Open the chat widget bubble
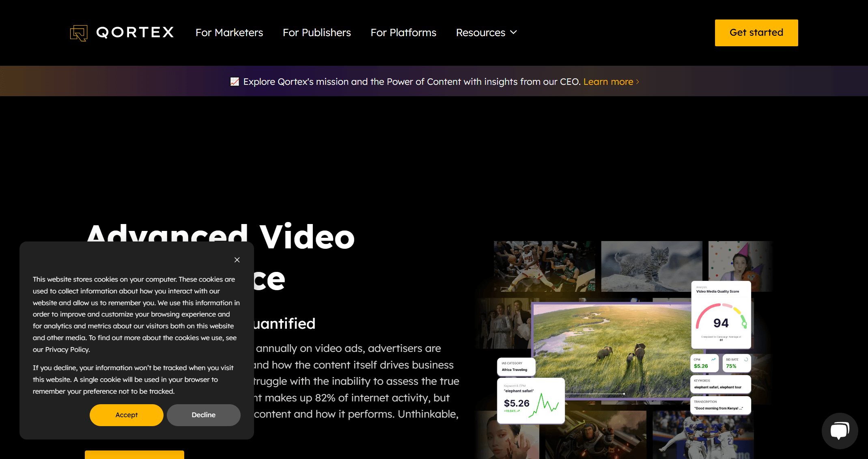The width and height of the screenshot is (868, 459). [840, 431]
